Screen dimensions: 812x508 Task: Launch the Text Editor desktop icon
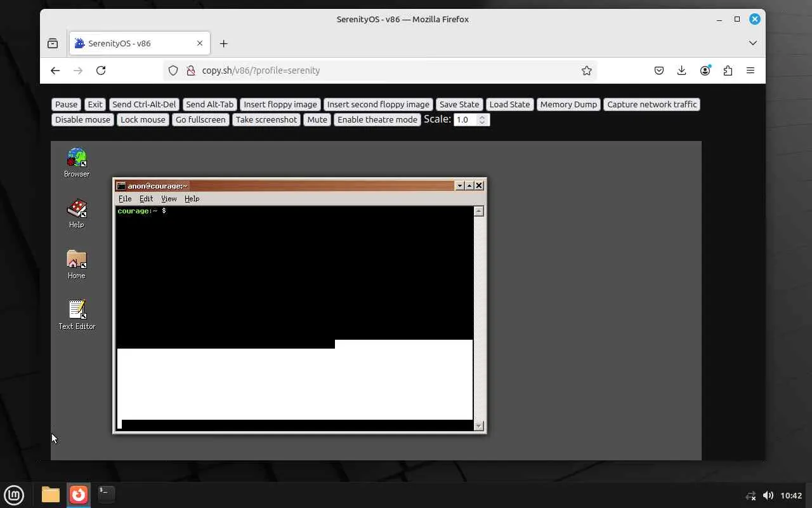[77, 315]
